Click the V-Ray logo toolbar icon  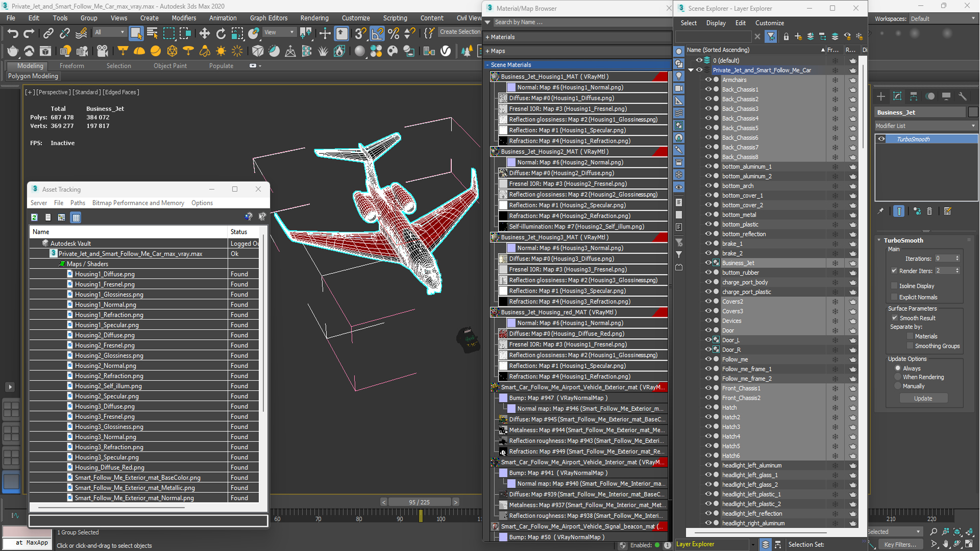click(x=446, y=51)
